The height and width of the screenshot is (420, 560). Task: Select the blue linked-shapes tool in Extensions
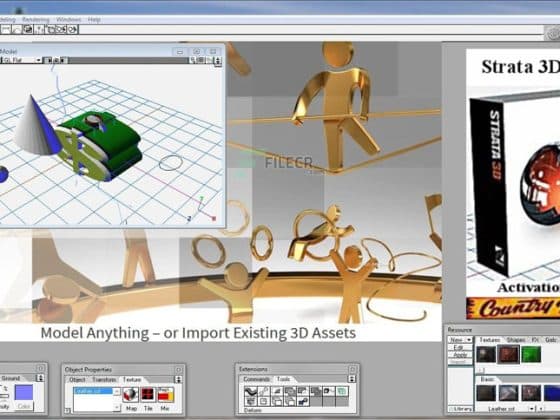click(303, 401)
